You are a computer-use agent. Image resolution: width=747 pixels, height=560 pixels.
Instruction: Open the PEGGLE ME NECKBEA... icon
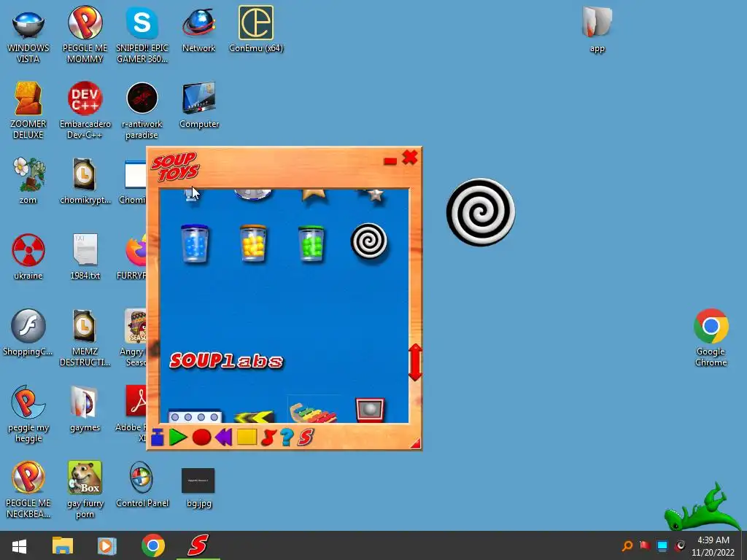point(28,489)
